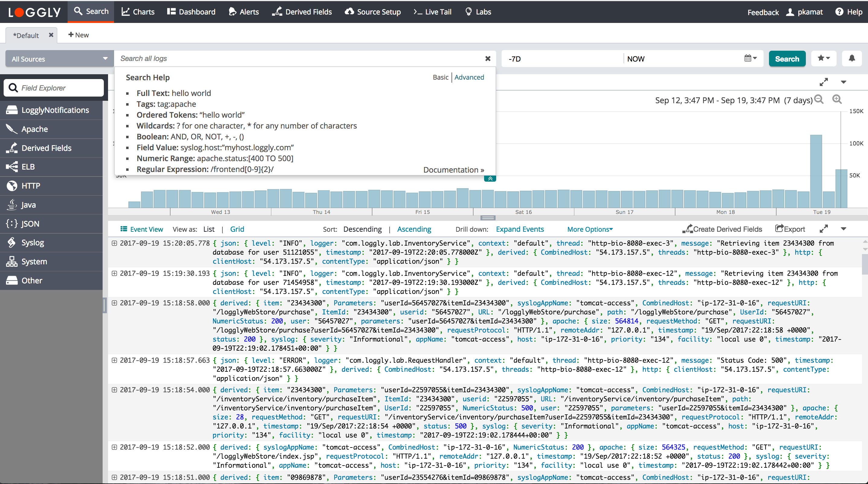This screenshot has width=868, height=484.
Task: Switch event view to Grid
Action: coord(237,229)
